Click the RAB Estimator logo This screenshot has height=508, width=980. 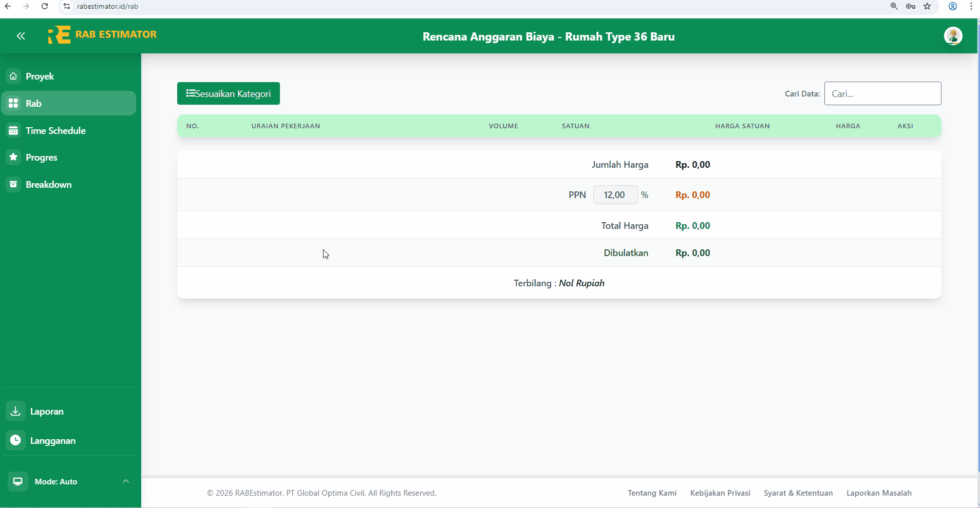[102, 35]
